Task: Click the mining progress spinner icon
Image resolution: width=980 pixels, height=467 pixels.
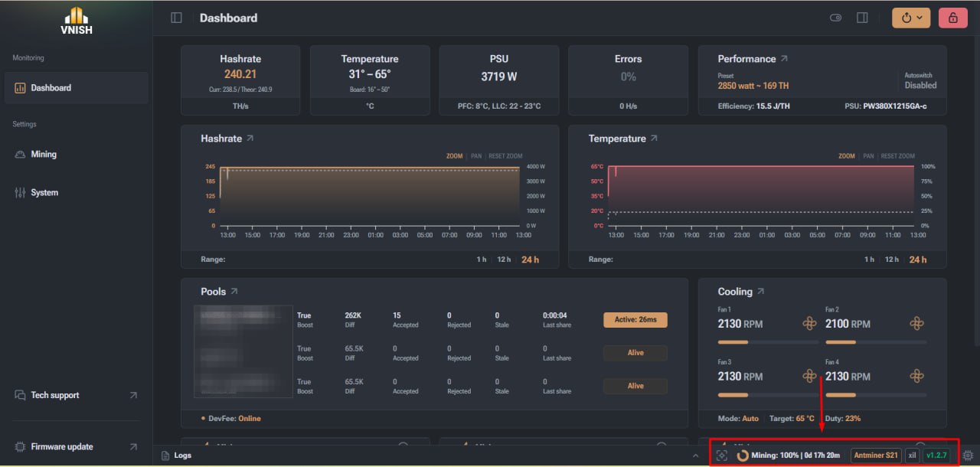Action: coord(743,456)
